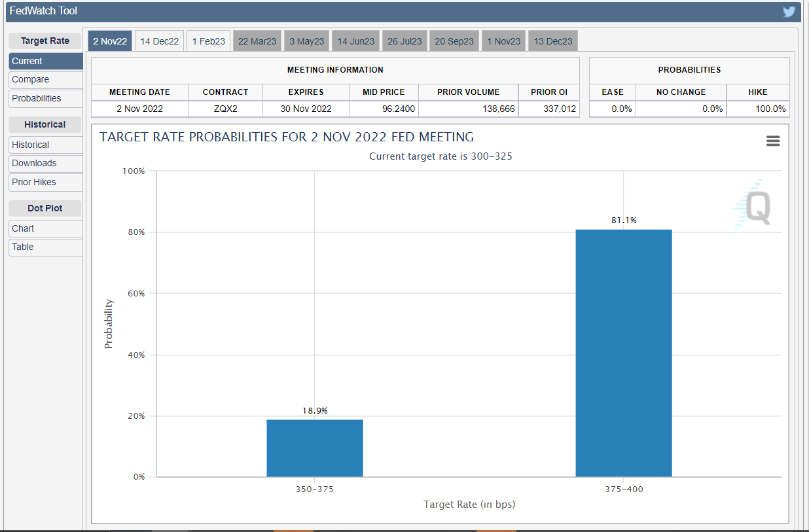Click the EXPIRES column header
The image size is (809, 532).
(x=306, y=92)
